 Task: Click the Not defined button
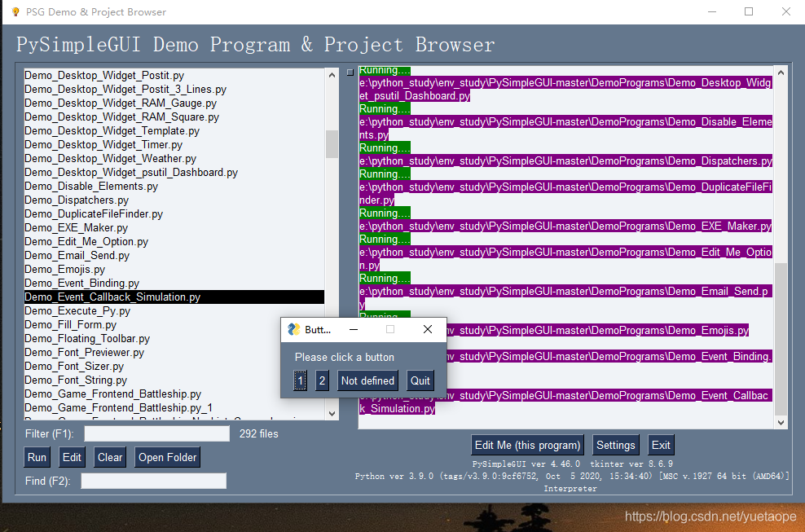(x=367, y=380)
